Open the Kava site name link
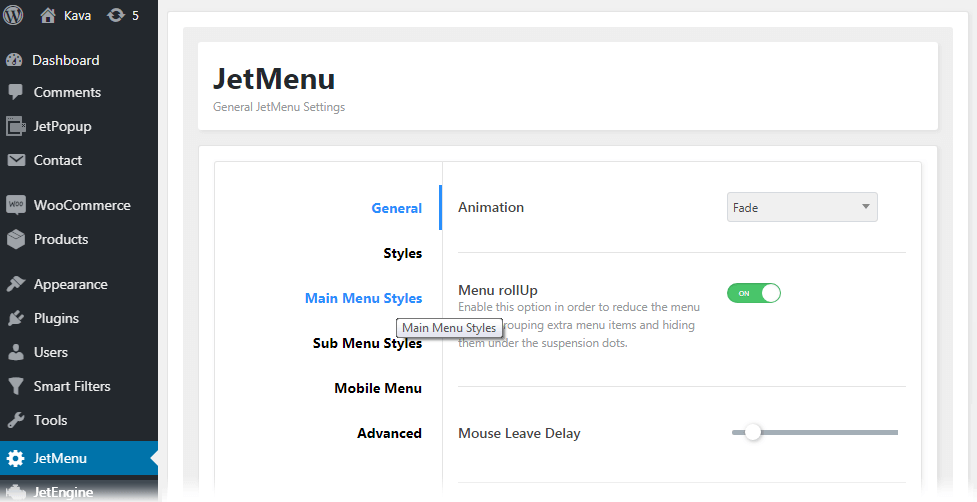Screen dimensions: 977x502 click(x=77, y=16)
